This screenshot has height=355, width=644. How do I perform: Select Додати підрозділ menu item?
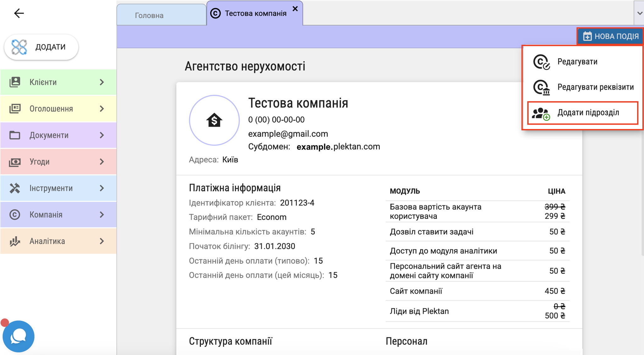(583, 113)
